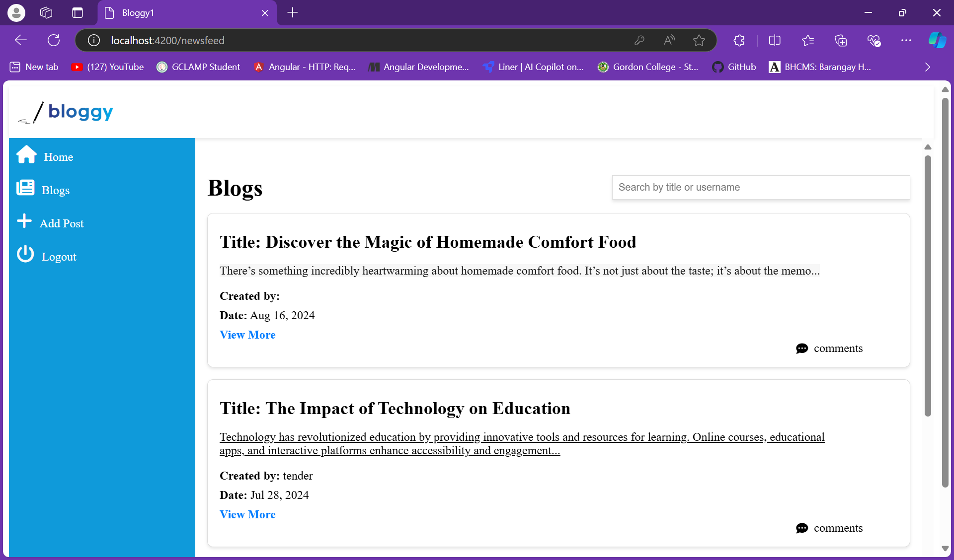The width and height of the screenshot is (954, 560).
Task: Click View More on the Technology post
Action: (x=247, y=514)
